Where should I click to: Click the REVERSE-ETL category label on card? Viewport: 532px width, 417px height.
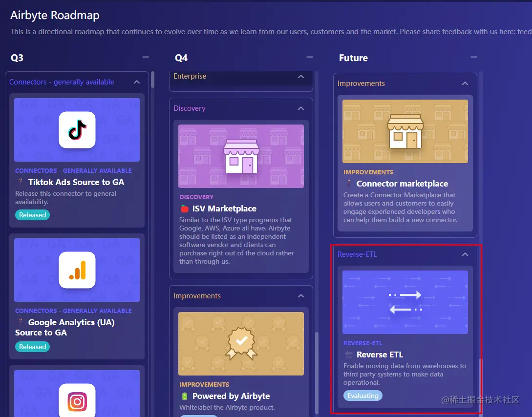[362, 343]
